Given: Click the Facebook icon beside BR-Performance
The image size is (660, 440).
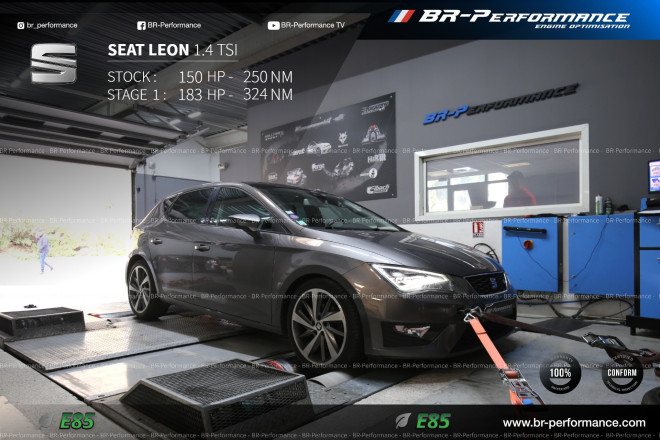Looking at the screenshot, I should coord(141,25).
